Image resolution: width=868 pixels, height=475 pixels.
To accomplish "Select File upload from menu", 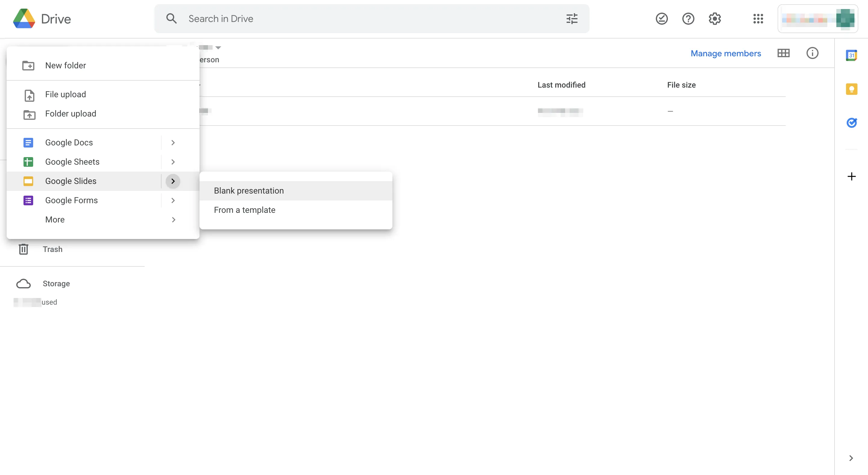I will (65, 95).
